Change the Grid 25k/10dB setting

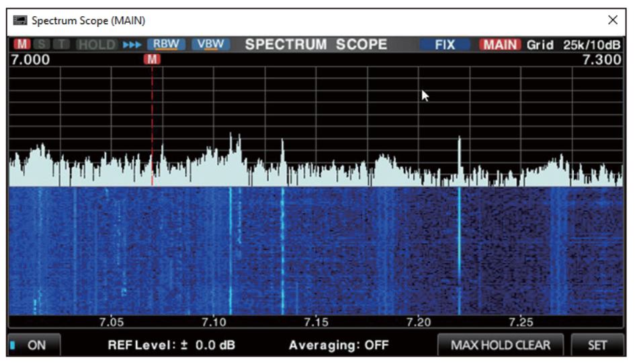pyautogui.click(x=574, y=45)
